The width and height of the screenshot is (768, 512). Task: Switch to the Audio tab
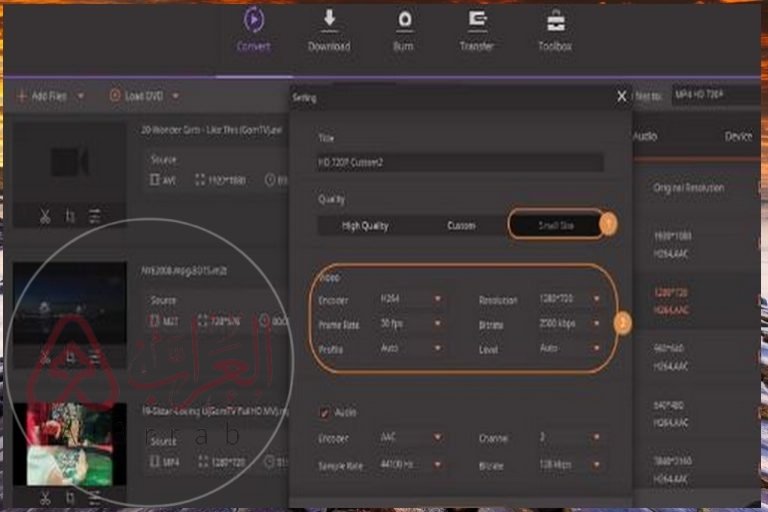pyautogui.click(x=645, y=136)
